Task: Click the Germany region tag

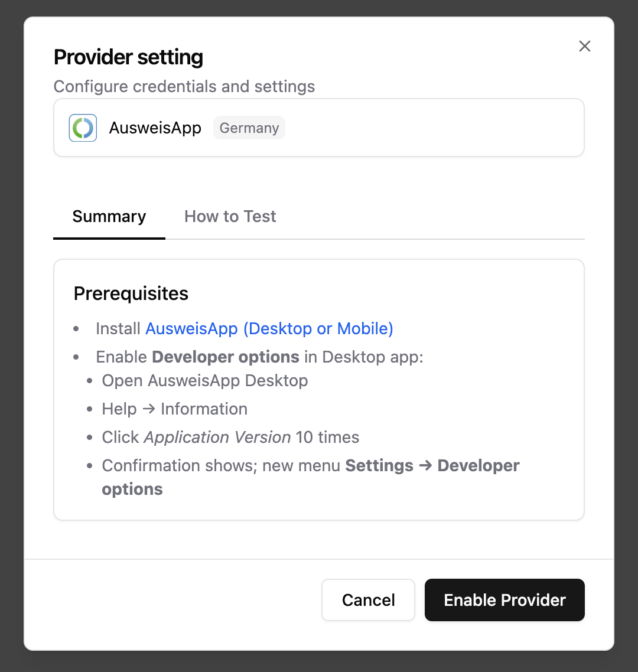Action: (x=249, y=128)
